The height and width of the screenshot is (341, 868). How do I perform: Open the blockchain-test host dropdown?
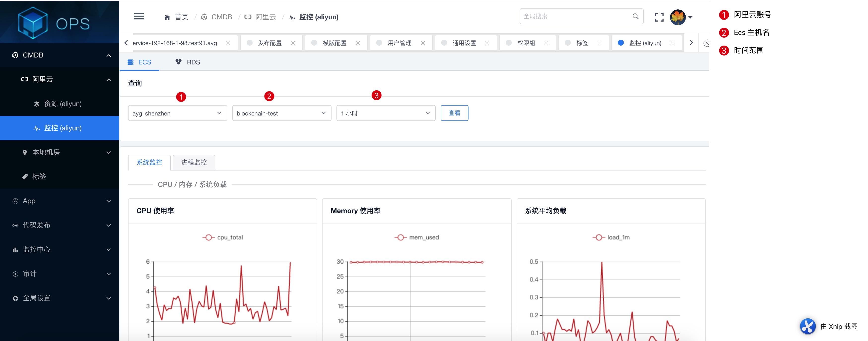(281, 113)
